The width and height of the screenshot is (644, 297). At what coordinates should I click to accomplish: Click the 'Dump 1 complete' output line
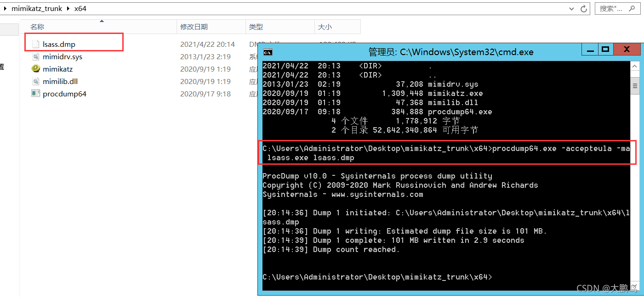pos(393,240)
